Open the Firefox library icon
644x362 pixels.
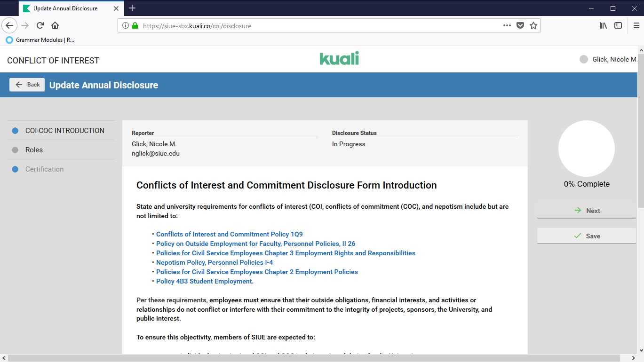(603, 26)
